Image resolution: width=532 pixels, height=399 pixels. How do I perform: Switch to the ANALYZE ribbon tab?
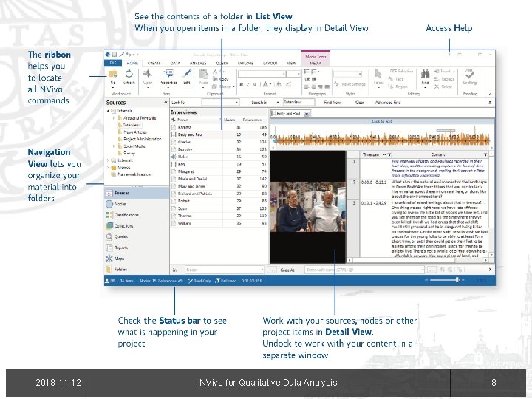(x=198, y=63)
